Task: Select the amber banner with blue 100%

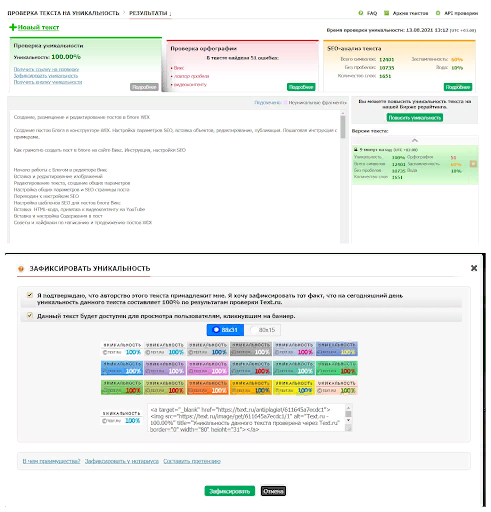Action: pos(251,387)
